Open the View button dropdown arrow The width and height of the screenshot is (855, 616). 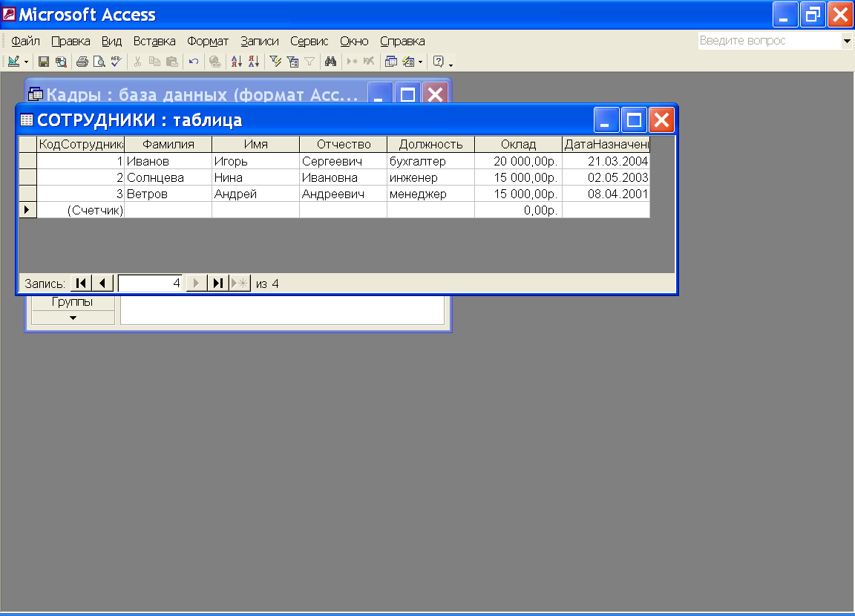click(26, 62)
